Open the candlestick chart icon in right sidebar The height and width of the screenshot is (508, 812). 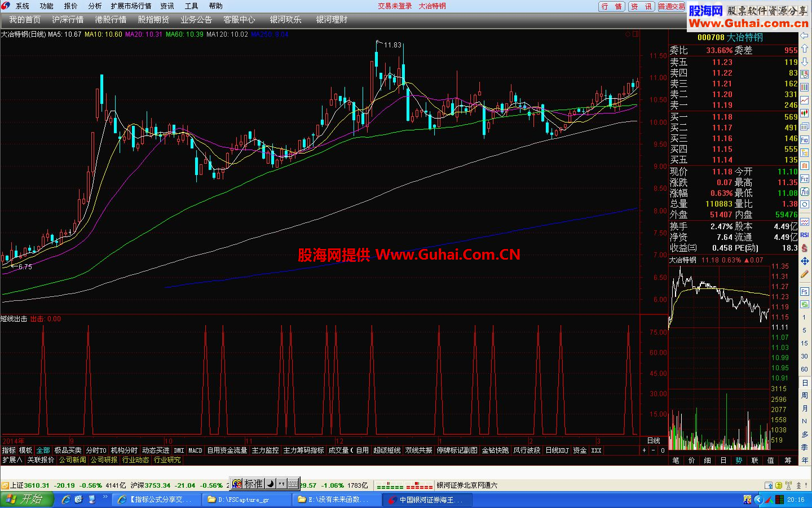pos(805,113)
